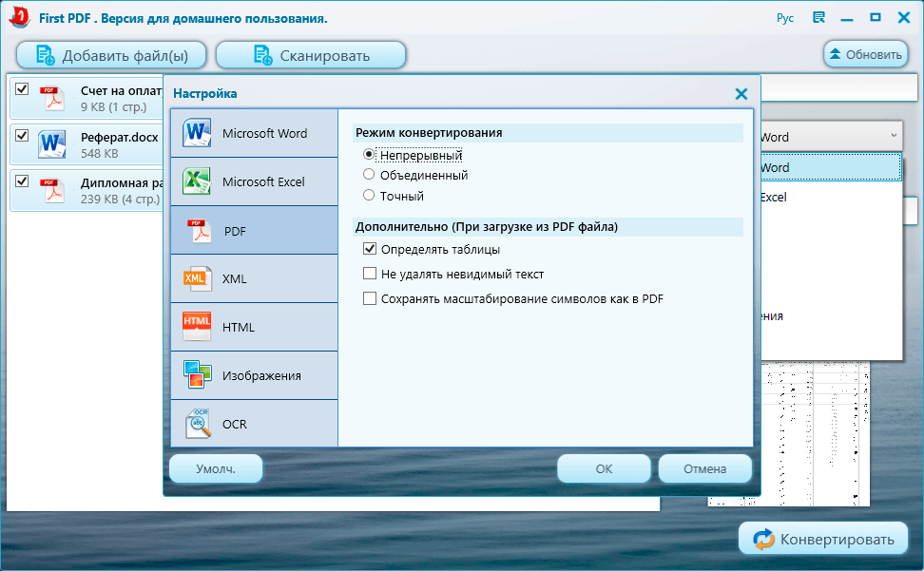Uncheck the Счет на оплату file checkbox
The image size is (924, 571).
pos(22,89)
